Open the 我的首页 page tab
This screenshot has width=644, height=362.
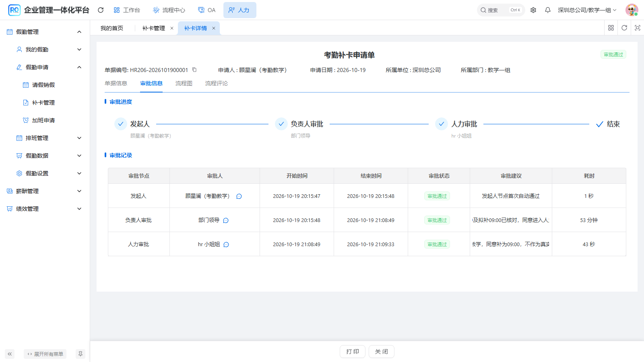click(x=112, y=28)
